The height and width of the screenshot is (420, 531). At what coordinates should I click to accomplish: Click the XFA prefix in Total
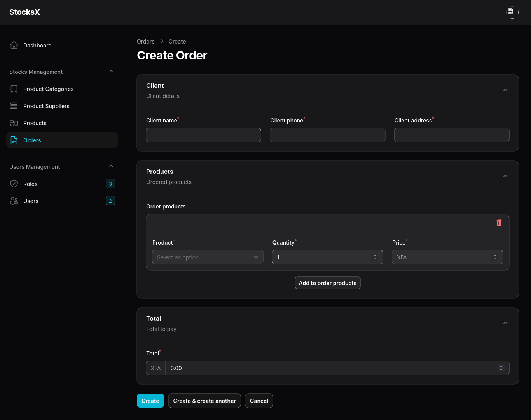coord(155,368)
